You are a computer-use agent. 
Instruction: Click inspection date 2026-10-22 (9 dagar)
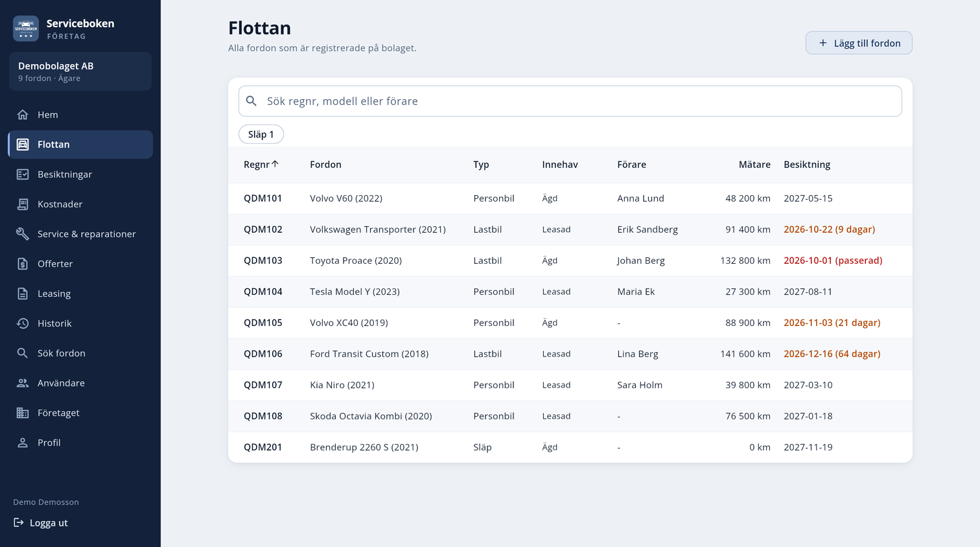click(x=830, y=229)
